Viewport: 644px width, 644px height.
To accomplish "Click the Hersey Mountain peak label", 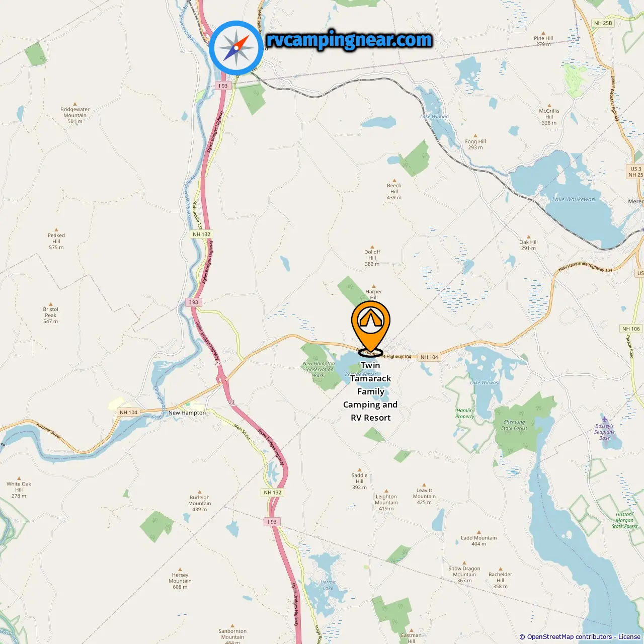I will pos(180,581).
